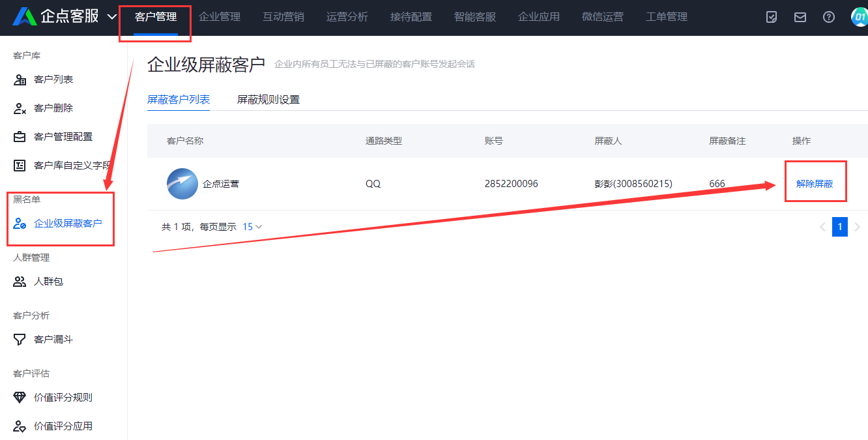Open the user avatar in header
The width and height of the screenshot is (868, 440).
tap(860, 18)
